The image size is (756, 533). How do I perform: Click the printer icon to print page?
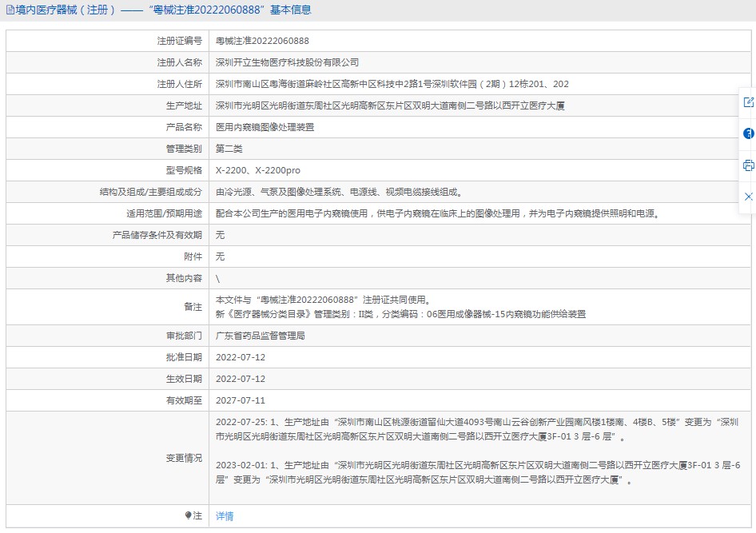748,165
